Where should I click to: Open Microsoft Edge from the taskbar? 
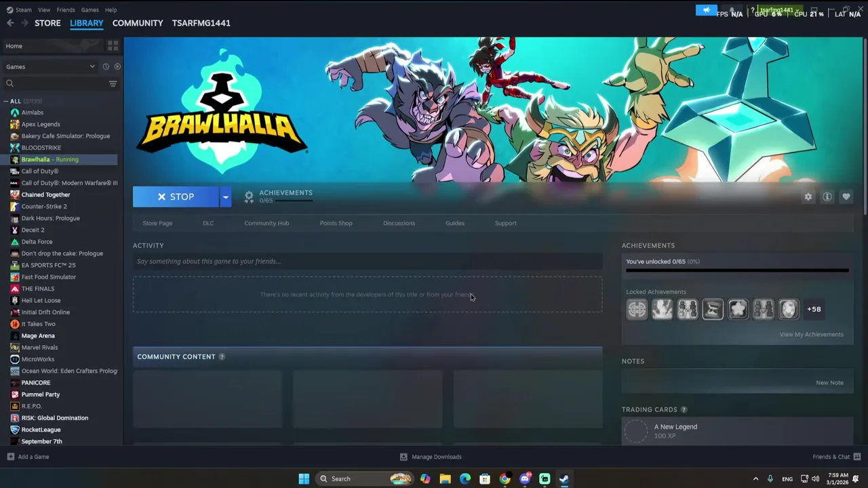click(x=465, y=479)
